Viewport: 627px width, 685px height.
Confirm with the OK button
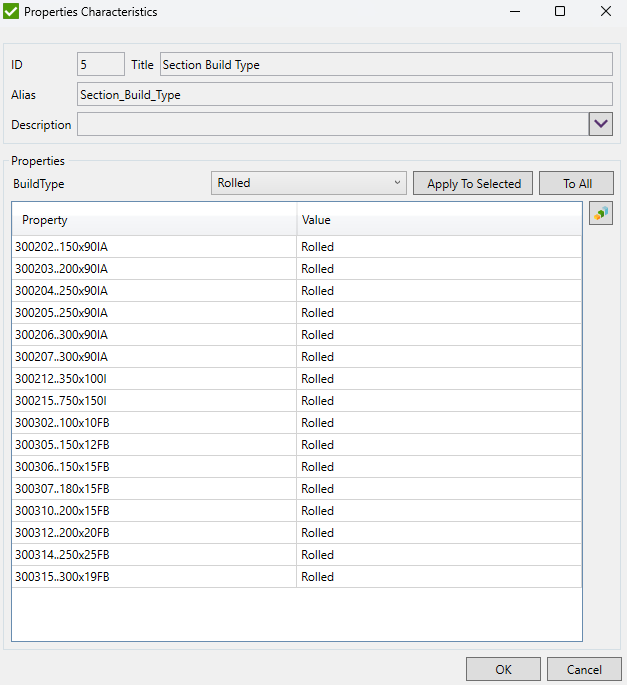[x=502, y=669]
